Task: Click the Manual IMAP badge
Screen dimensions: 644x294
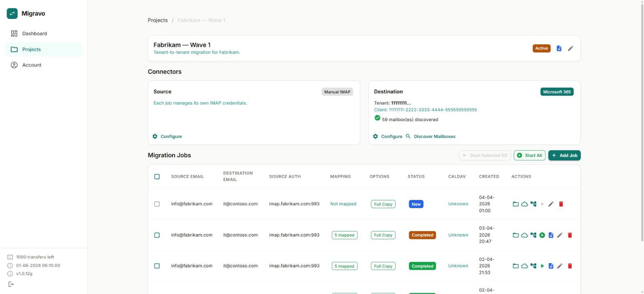Action: (x=337, y=92)
